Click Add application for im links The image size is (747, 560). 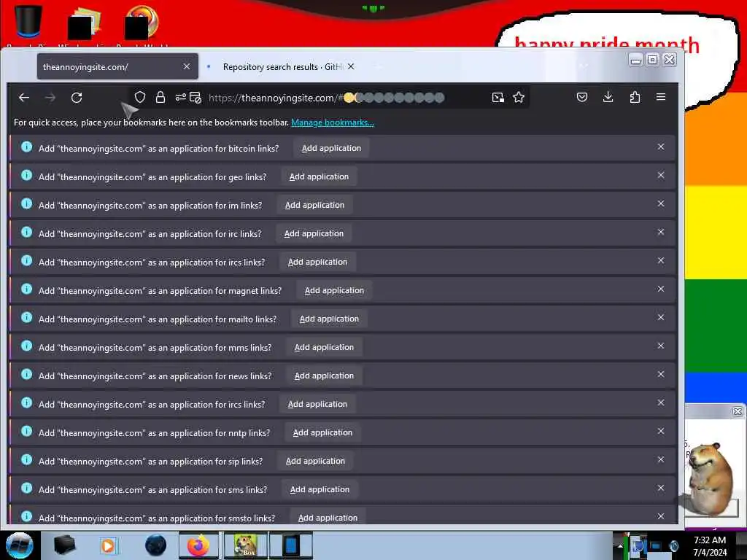click(314, 205)
